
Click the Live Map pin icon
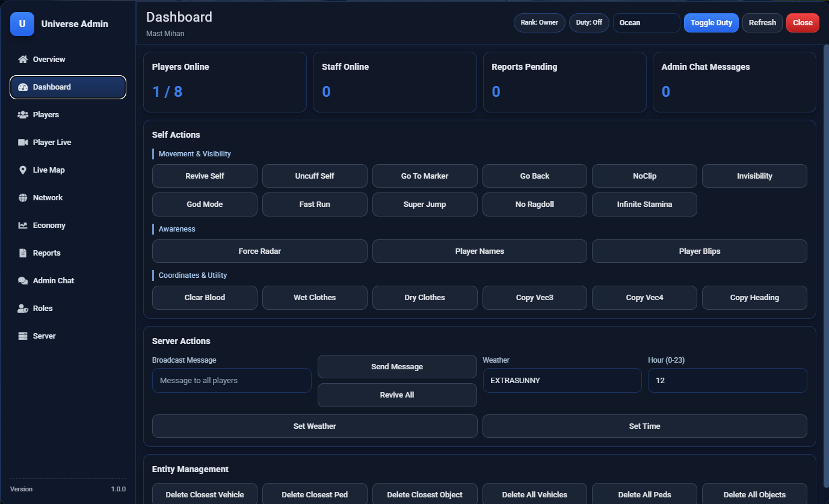click(x=23, y=170)
